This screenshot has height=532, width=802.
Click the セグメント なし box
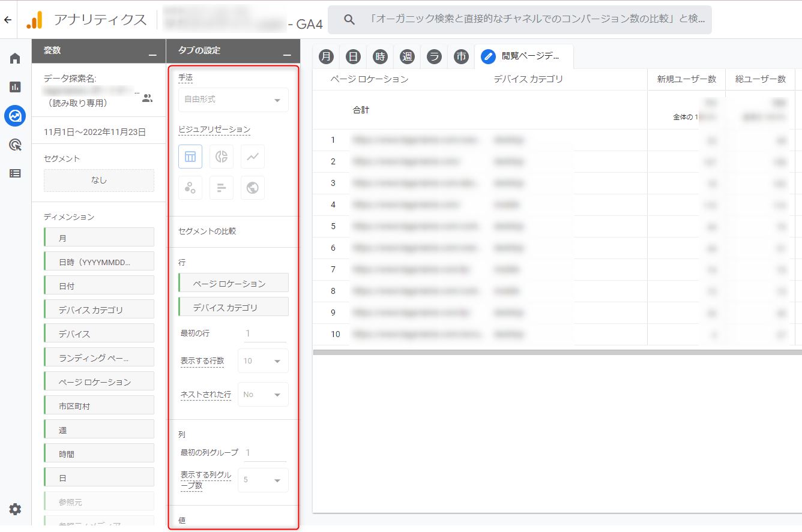click(99, 180)
